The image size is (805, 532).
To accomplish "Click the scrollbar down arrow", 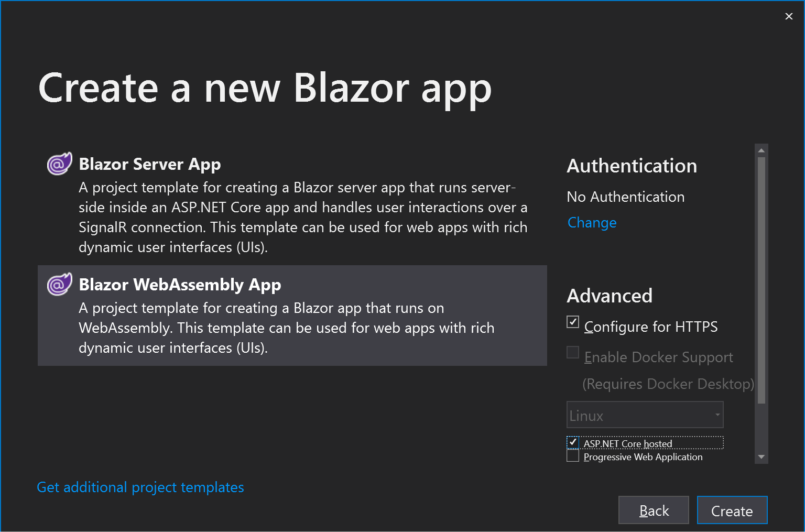I will [762, 457].
